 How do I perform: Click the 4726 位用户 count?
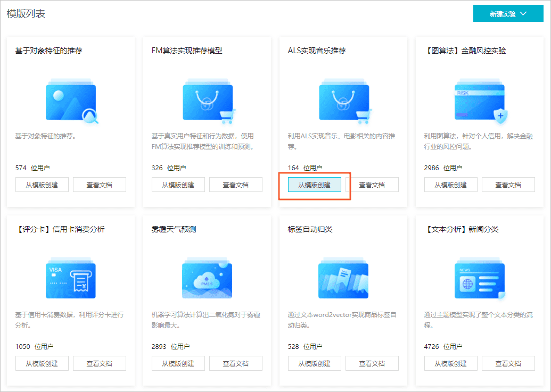pyautogui.click(x=443, y=346)
